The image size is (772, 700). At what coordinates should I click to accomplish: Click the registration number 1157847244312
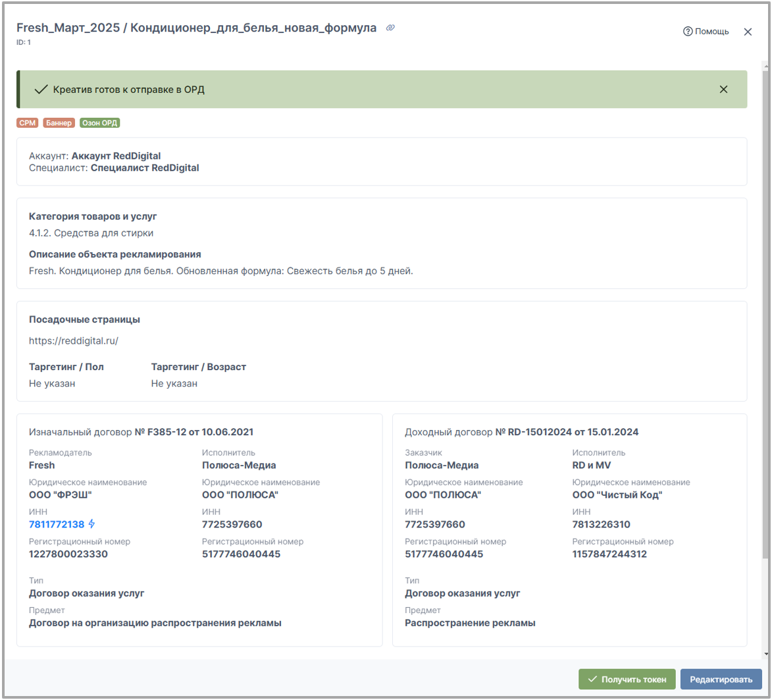609,554
